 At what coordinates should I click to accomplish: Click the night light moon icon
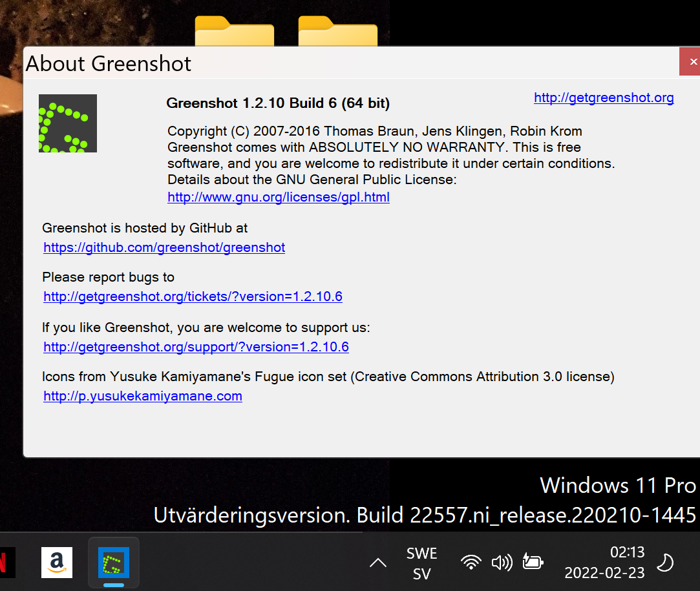coord(665,562)
